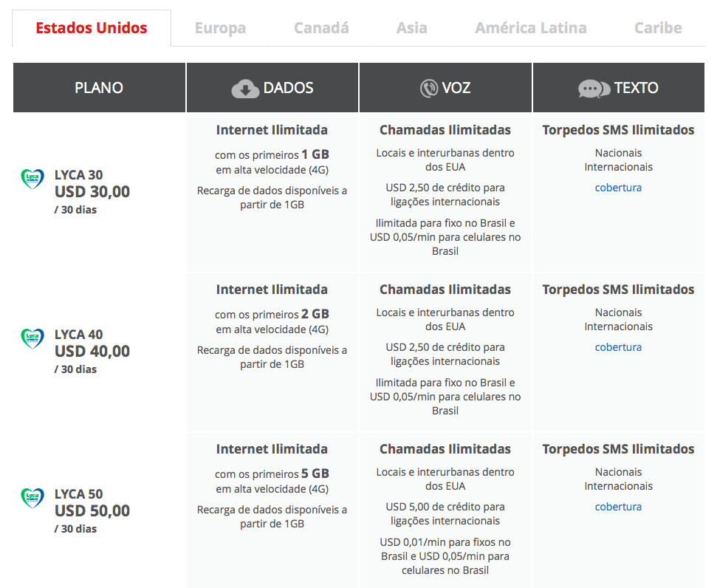Screen dimensions: 717x588
Task: Select the LYCA 30 plan name
Action: 79,175
